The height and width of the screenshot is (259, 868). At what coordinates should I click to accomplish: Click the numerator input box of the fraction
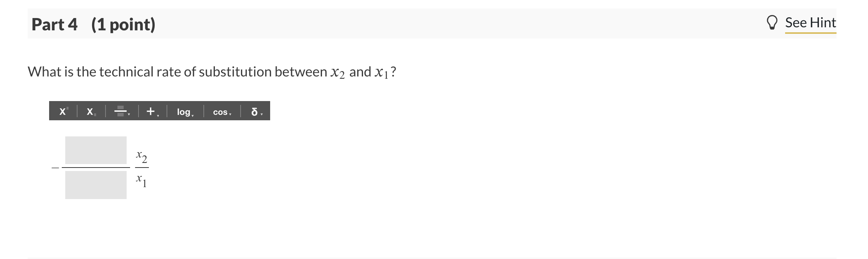(96, 150)
